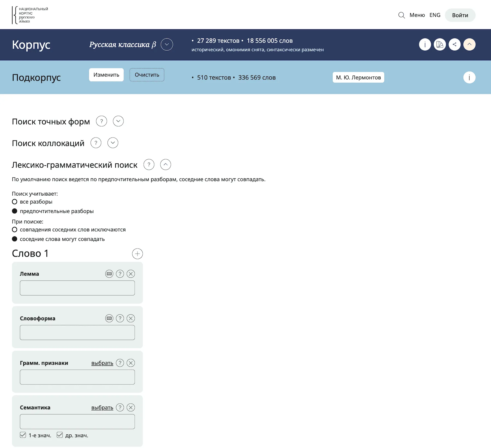Screen dimensions: 491x448
Task: Focus the Словоформа input field
Action: pos(77,332)
